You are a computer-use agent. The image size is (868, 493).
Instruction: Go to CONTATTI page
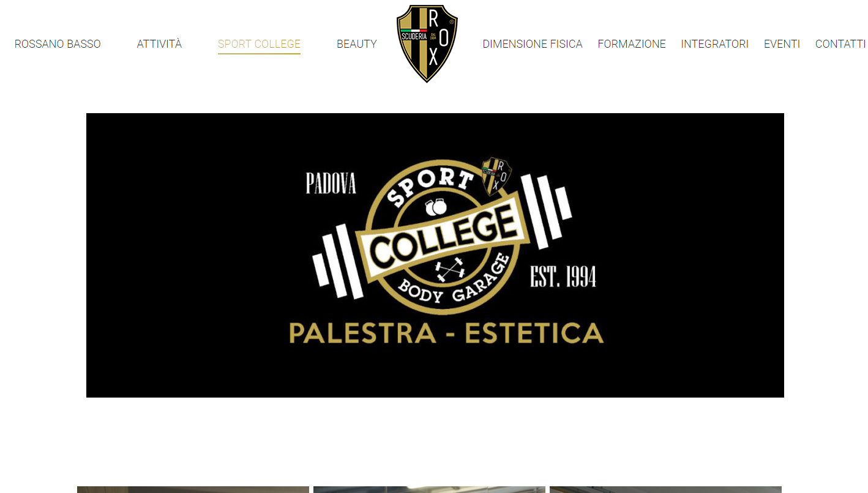[x=840, y=44]
